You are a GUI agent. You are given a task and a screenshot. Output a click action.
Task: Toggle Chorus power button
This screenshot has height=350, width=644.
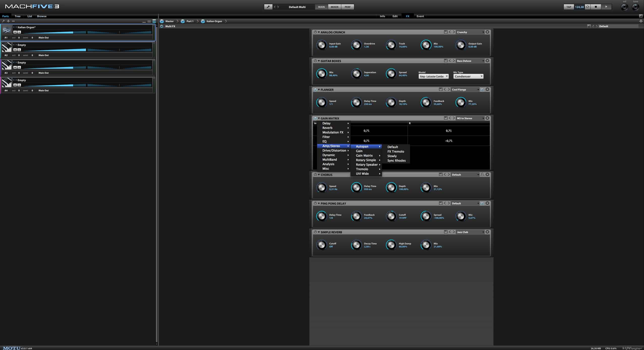(315, 174)
